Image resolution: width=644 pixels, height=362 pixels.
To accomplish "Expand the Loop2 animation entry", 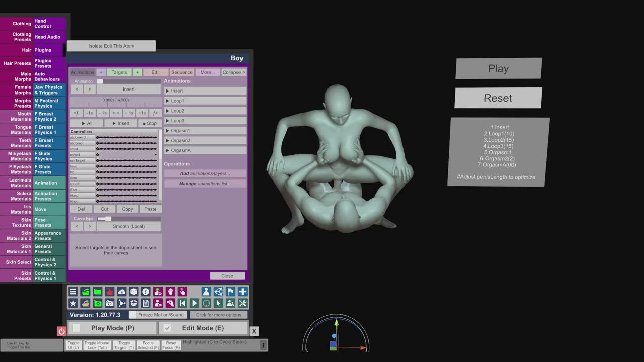I will point(205,111).
